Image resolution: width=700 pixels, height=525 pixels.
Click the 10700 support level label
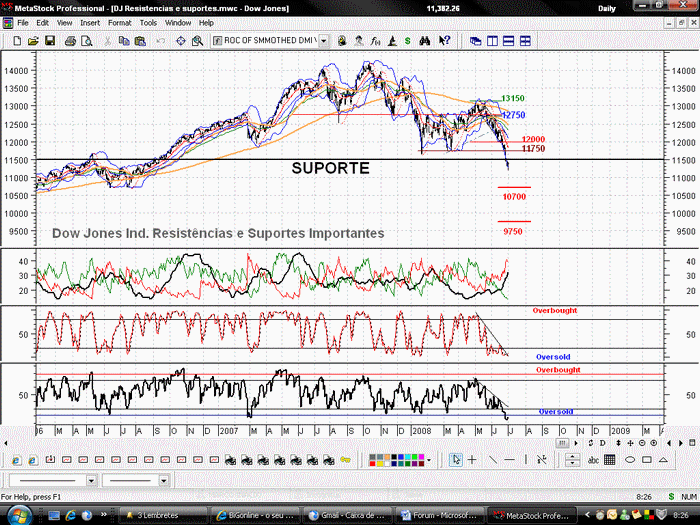pyautogui.click(x=514, y=196)
